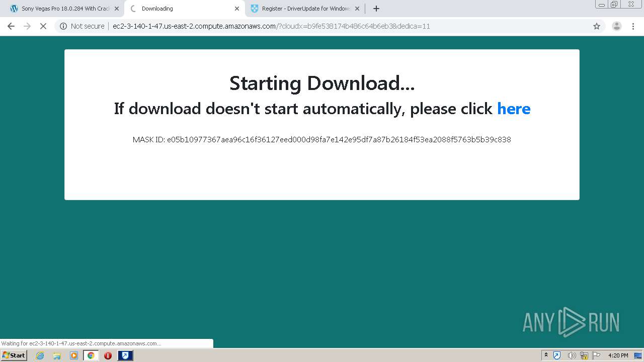Stop loading the page
Viewport: 644px width, 362px height.
[x=43, y=26]
